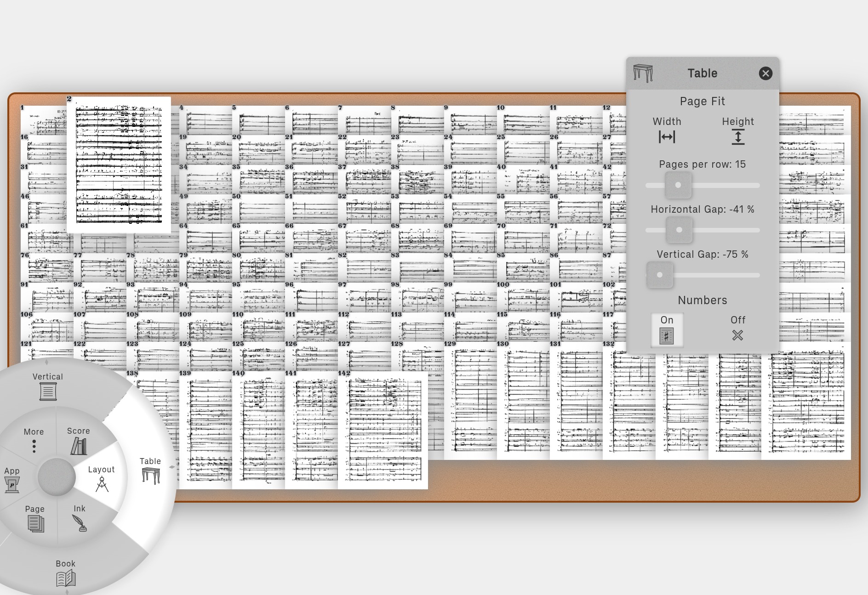This screenshot has width=868, height=595.
Task: Open the Layout compass menu
Action: 102,484
